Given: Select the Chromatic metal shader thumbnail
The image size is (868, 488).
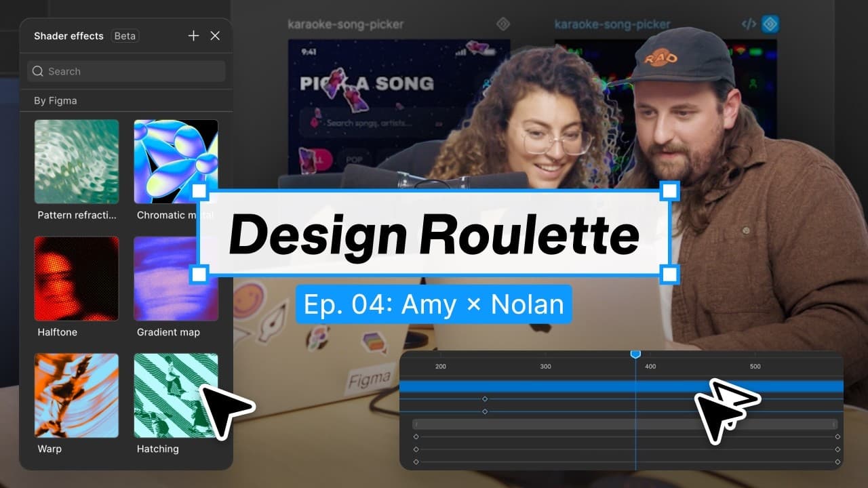Looking at the screenshot, I should click(176, 161).
